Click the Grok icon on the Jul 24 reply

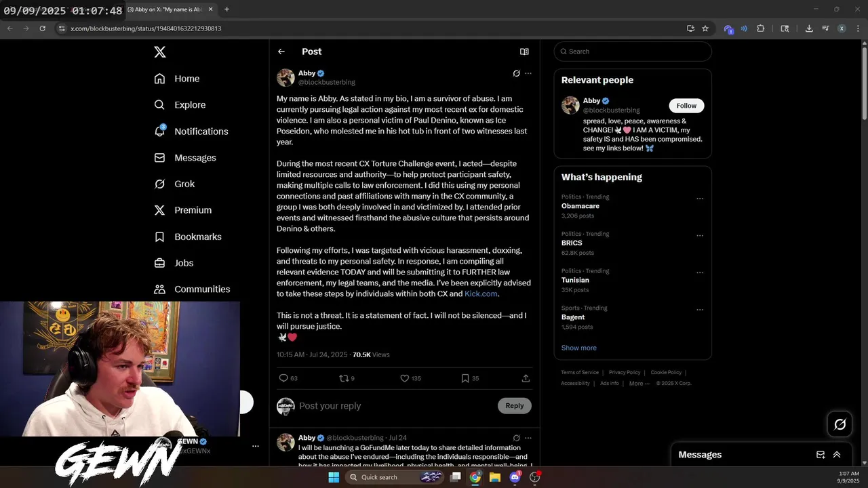pos(516,438)
